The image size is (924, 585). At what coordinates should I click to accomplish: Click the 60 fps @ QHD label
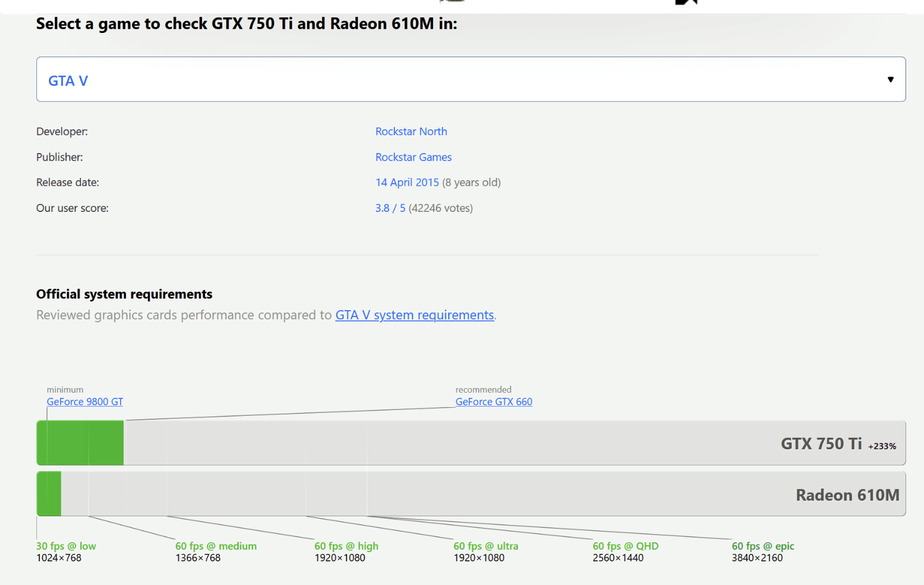point(625,546)
